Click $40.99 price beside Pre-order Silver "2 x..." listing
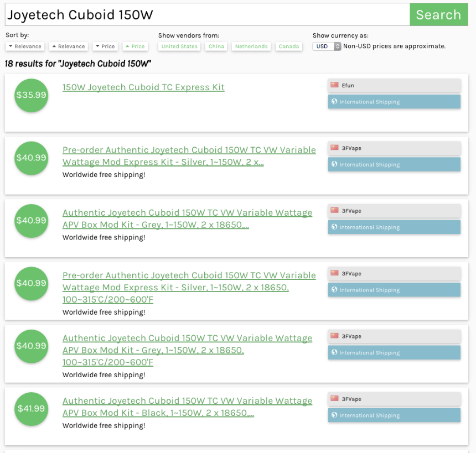This screenshot has height=453, width=476. coord(31,158)
